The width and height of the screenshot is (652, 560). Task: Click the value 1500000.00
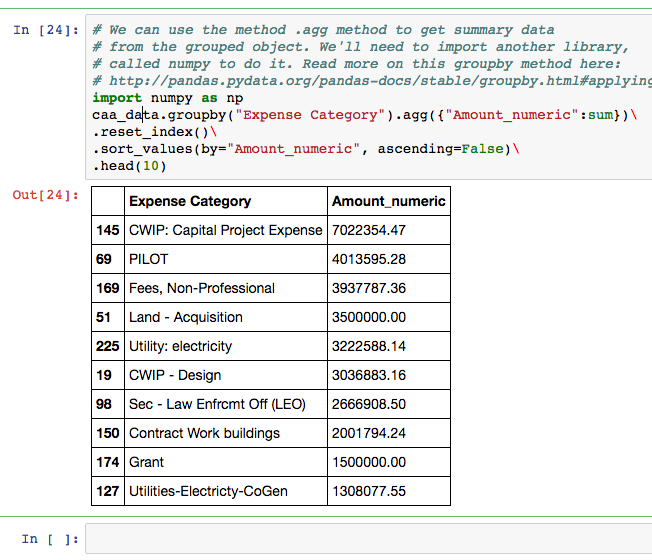coord(369,462)
